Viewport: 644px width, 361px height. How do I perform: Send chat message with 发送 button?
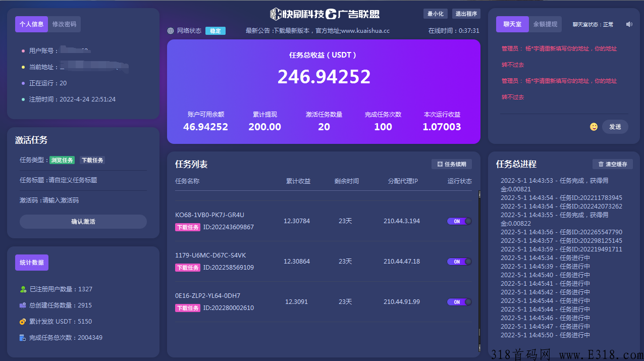[x=615, y=127]
